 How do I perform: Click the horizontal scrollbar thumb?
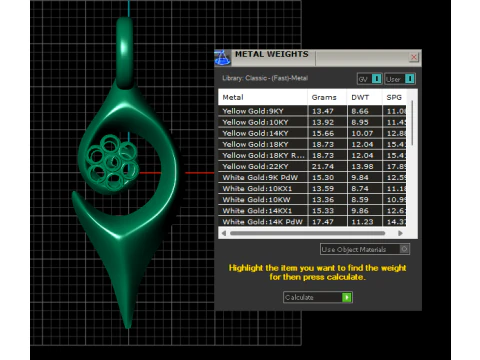coord(307,233)
